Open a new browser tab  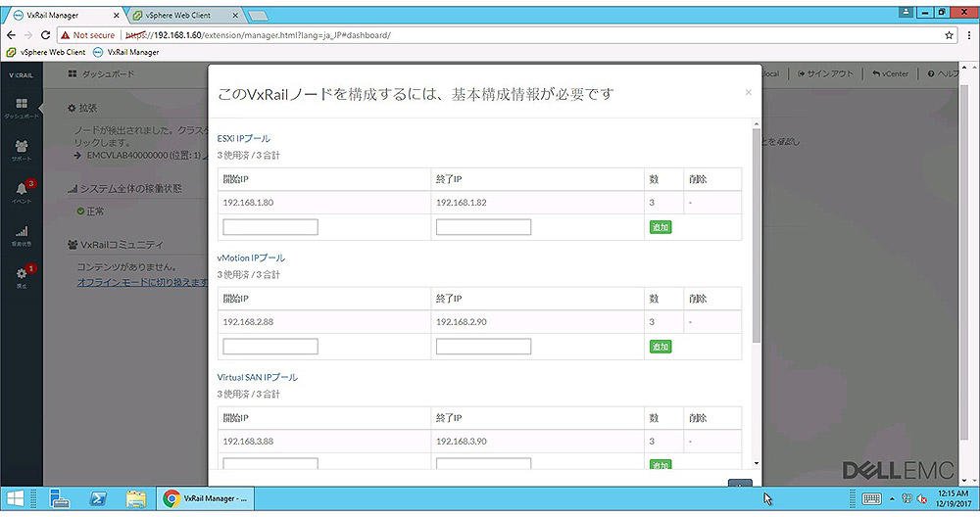(x=258, y=16)
